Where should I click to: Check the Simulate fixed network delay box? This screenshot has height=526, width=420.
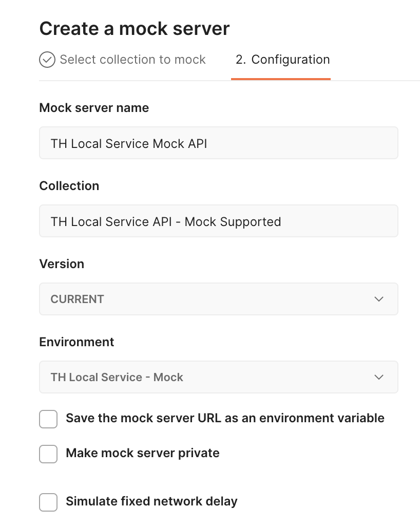click(x=48, y=502)
